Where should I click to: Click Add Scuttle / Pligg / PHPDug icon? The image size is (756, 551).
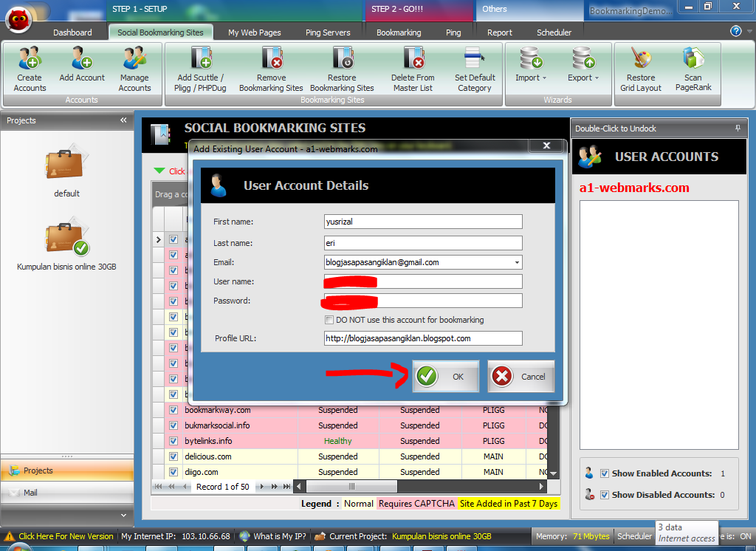(201, 69)
